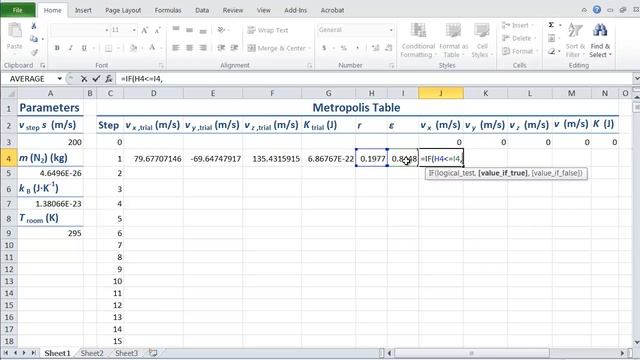Open Conditional Formatting menu

[418, 40]
